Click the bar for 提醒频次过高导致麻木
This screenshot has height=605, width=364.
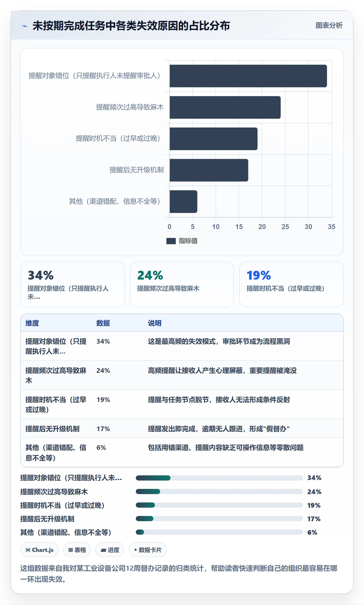225,107
